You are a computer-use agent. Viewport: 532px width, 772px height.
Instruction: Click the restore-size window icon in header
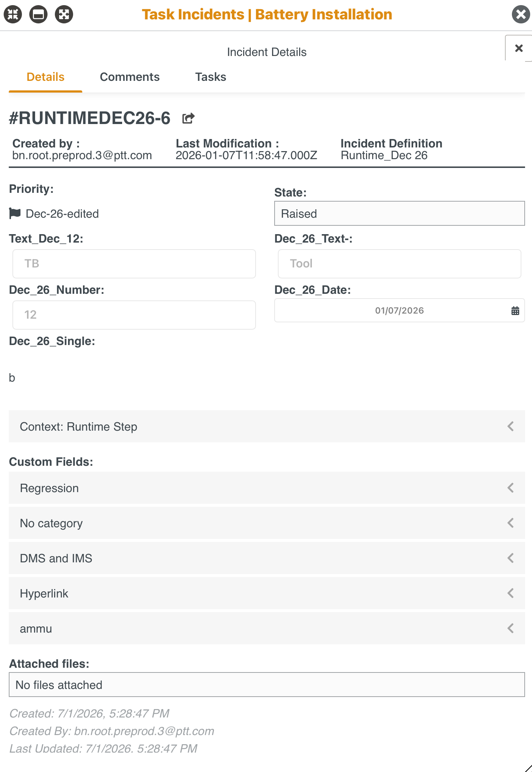[13, 15]
